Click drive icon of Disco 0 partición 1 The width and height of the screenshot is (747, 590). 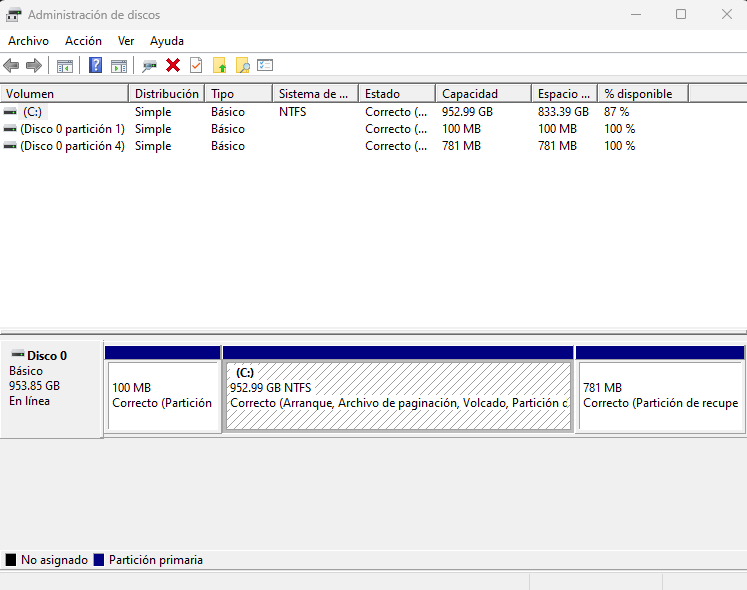click(10, 129)
